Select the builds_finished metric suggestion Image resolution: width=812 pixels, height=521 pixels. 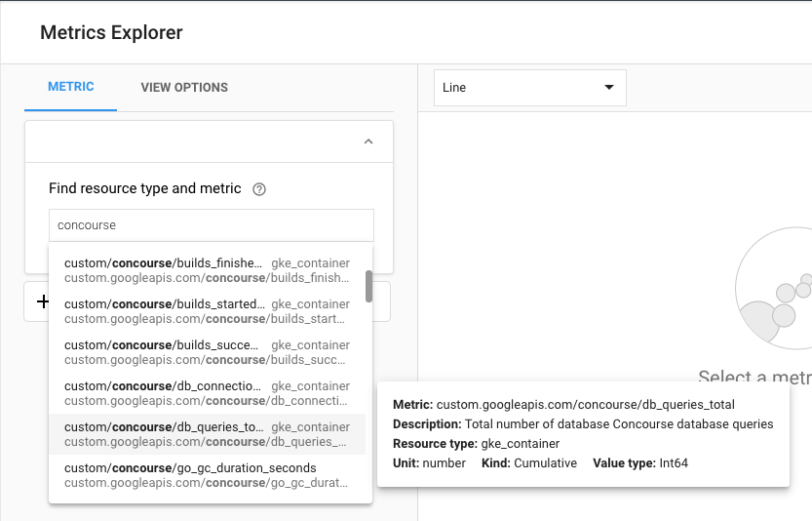click(x=207, y=270)
